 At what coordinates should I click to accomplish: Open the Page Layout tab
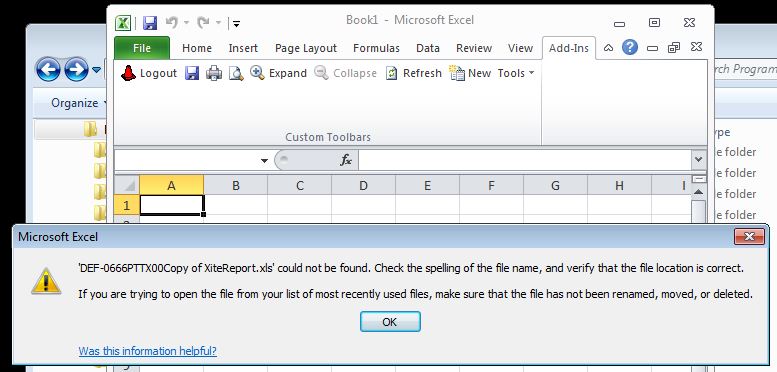tap(306, 48)
